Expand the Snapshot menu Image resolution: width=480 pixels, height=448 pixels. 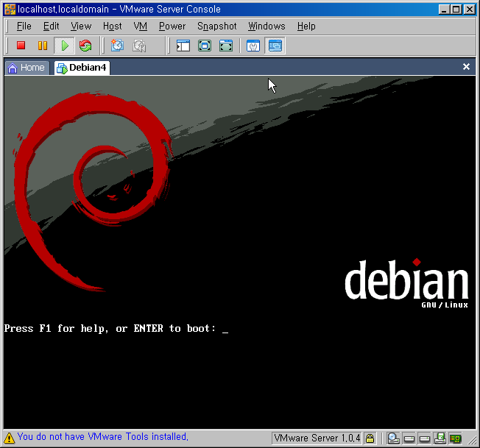[216, 26]
